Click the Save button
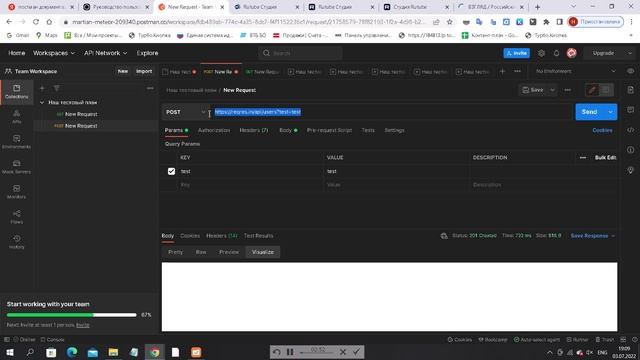640x360 pixels. point(533,90)
